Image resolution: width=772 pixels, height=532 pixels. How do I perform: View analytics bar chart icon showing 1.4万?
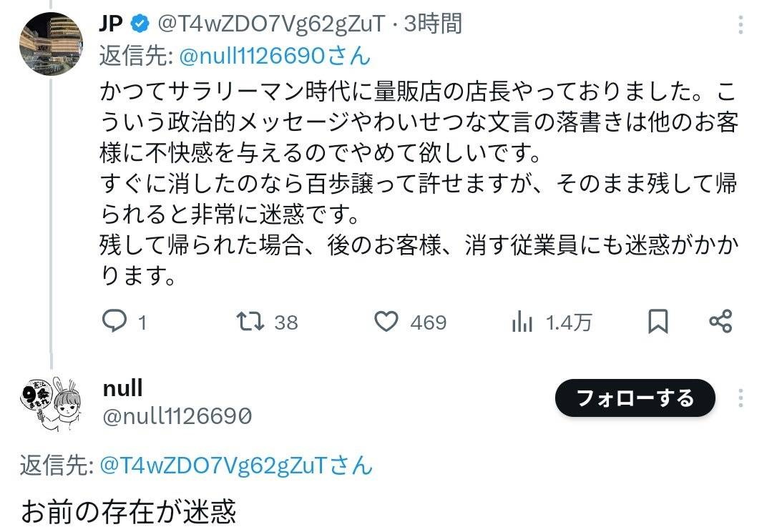(522, 322)
